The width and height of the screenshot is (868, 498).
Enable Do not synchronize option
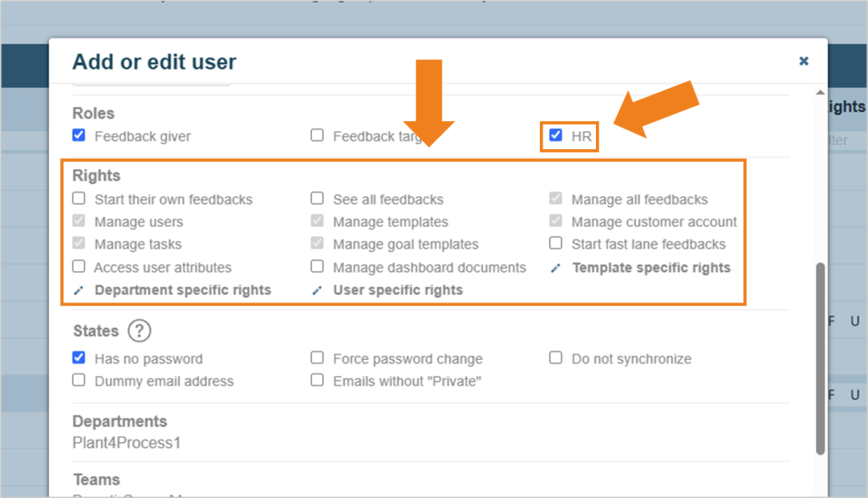(x=556, y=357)
